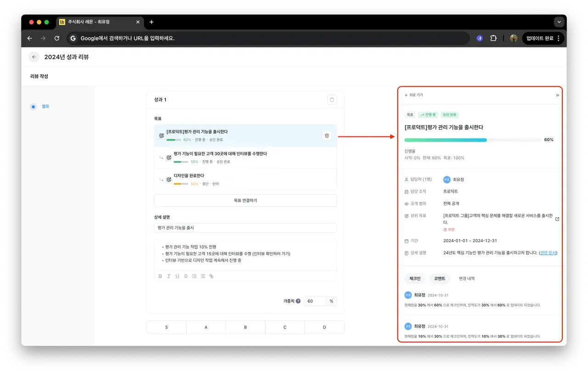Open the 상위 목표 external link icon
This screenshot has width=588, height=374.
pos(557,219)
